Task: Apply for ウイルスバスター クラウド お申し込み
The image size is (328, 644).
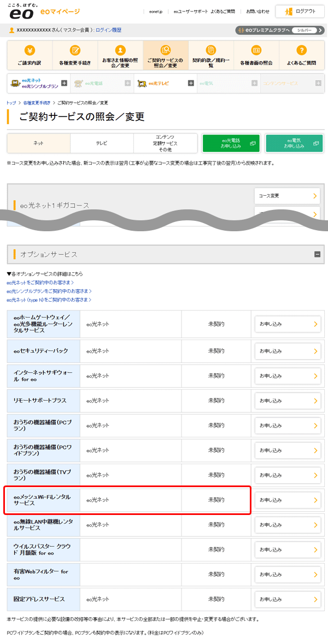Action: (x=287, y=549)
